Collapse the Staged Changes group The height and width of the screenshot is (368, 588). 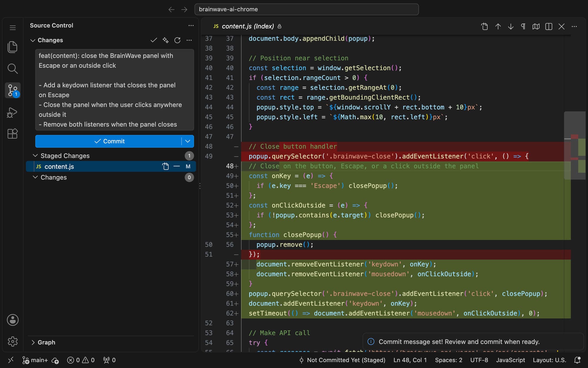click(x=35, y=155)
